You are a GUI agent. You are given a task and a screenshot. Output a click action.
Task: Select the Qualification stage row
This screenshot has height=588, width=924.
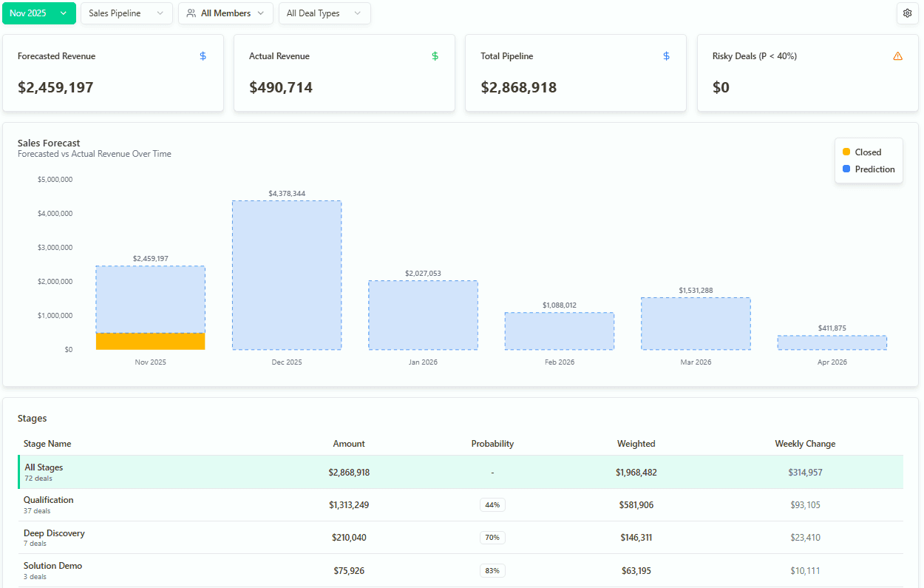point(461,505)
